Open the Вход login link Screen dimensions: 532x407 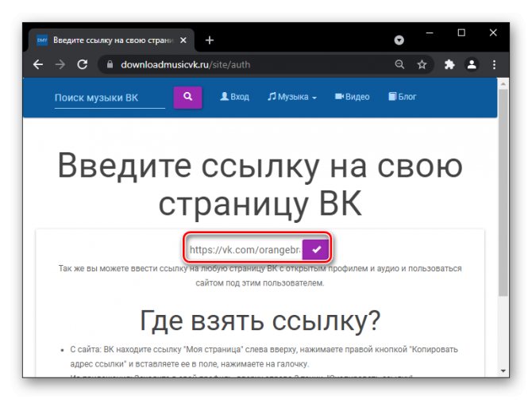(x=234, y=97)
